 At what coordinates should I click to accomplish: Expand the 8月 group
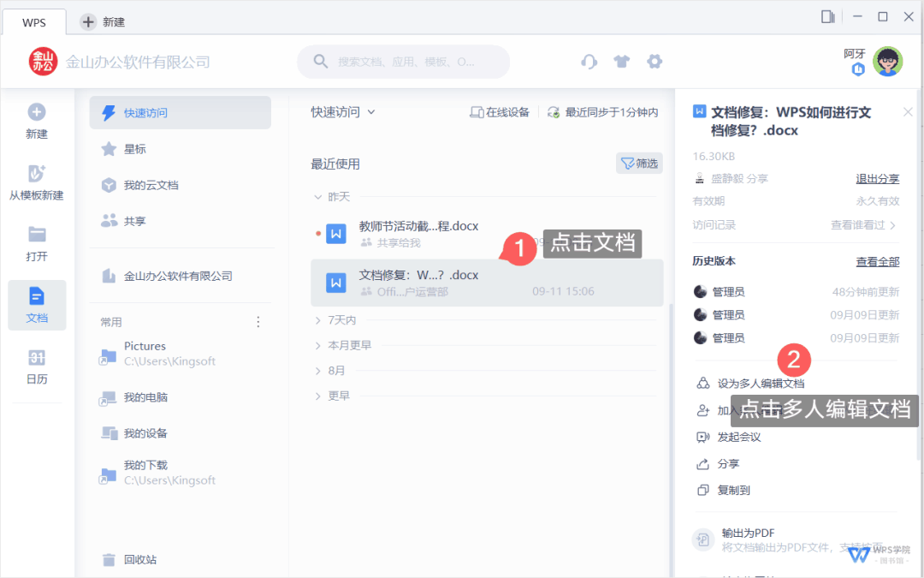point(317,371)
